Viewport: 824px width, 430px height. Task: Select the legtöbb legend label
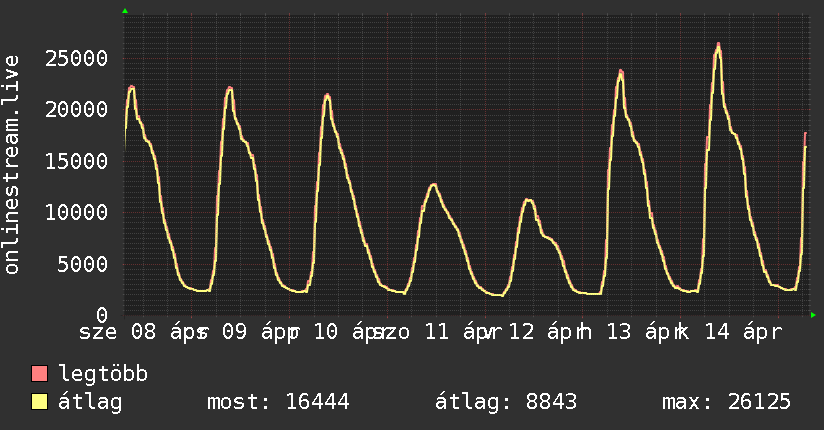pos(103,373)
